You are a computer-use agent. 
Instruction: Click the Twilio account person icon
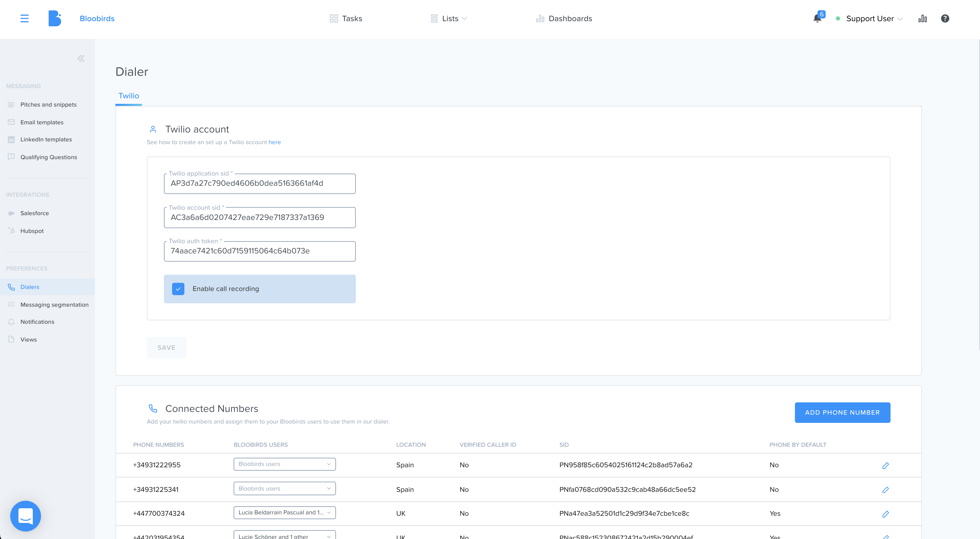153,129
